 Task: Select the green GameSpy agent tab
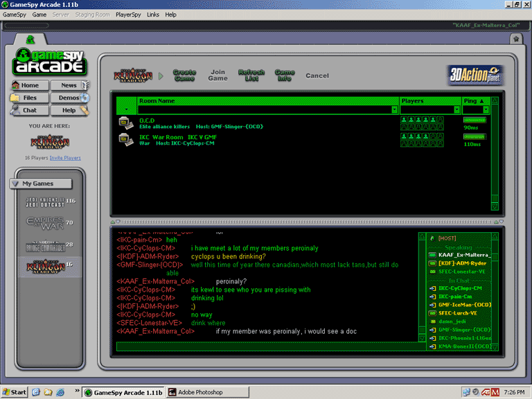(30, 39)
